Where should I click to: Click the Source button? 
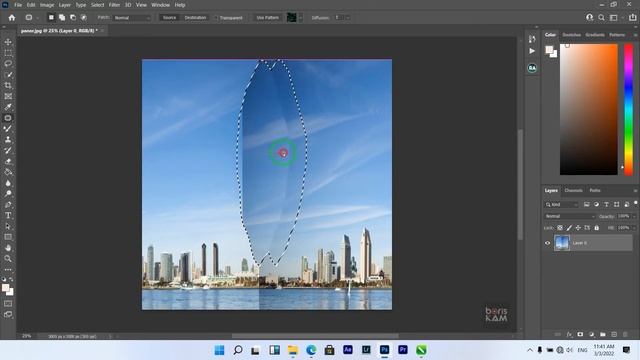(x=169, y=18)
